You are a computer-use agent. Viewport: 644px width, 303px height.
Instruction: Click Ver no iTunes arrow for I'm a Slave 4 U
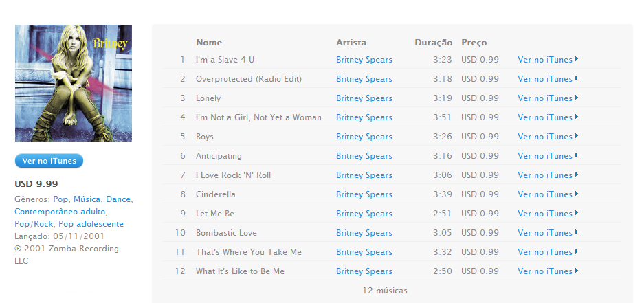click(548, 60)
